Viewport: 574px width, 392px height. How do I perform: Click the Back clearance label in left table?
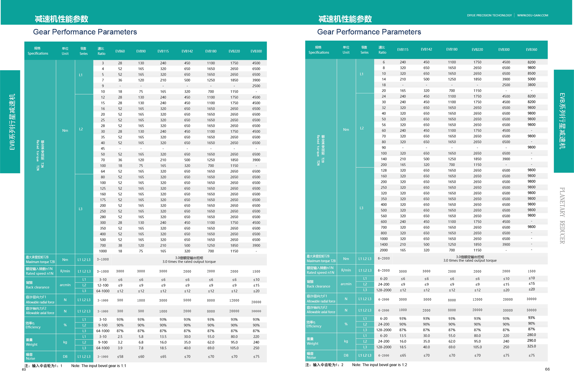click(38, 287)
